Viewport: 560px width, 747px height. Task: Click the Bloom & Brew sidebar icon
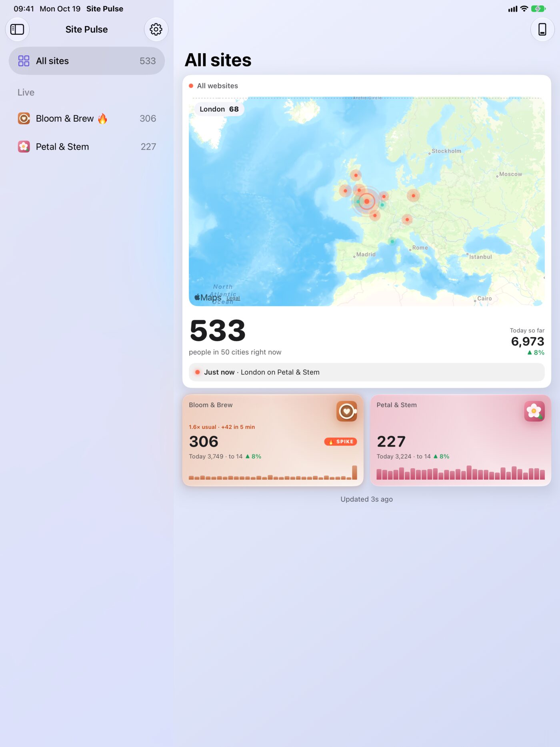tap(24, 118)
